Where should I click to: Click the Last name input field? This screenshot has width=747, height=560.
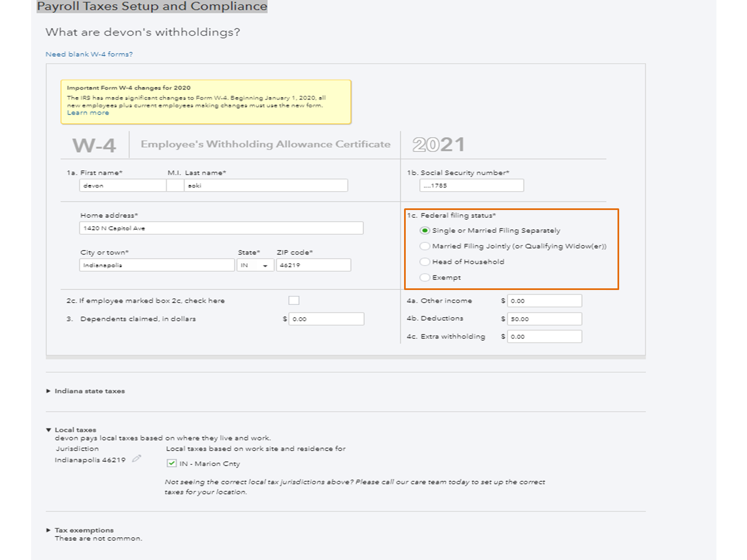(266, 186)
